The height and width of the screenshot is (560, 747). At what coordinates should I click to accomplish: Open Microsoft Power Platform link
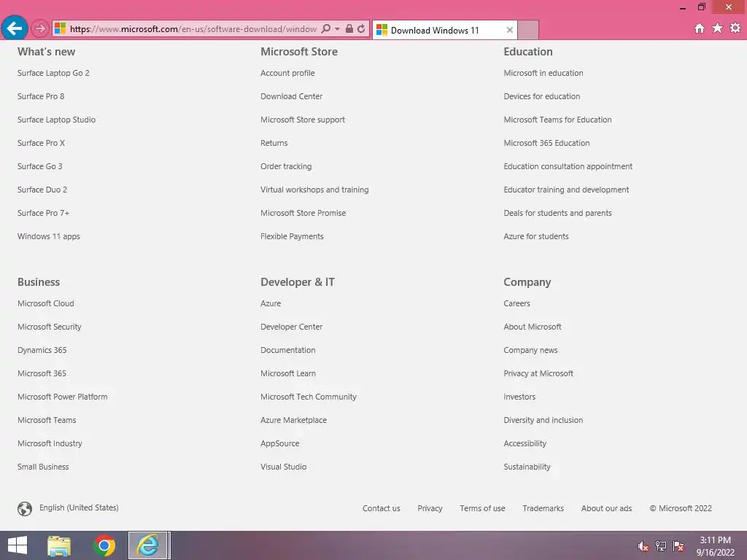pyautogui.click(x=63, y=397)
